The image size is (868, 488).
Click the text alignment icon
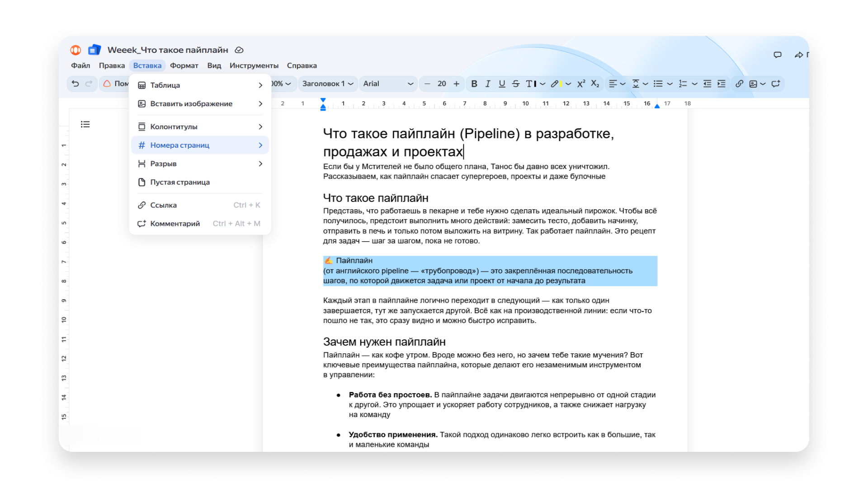click(613, 84)
